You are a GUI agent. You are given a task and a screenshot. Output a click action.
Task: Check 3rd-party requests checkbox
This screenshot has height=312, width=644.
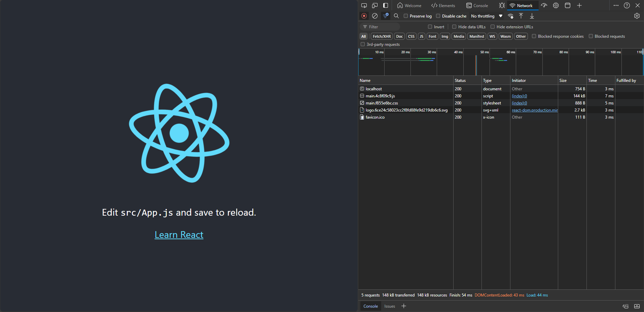click(x=363, y=44)
